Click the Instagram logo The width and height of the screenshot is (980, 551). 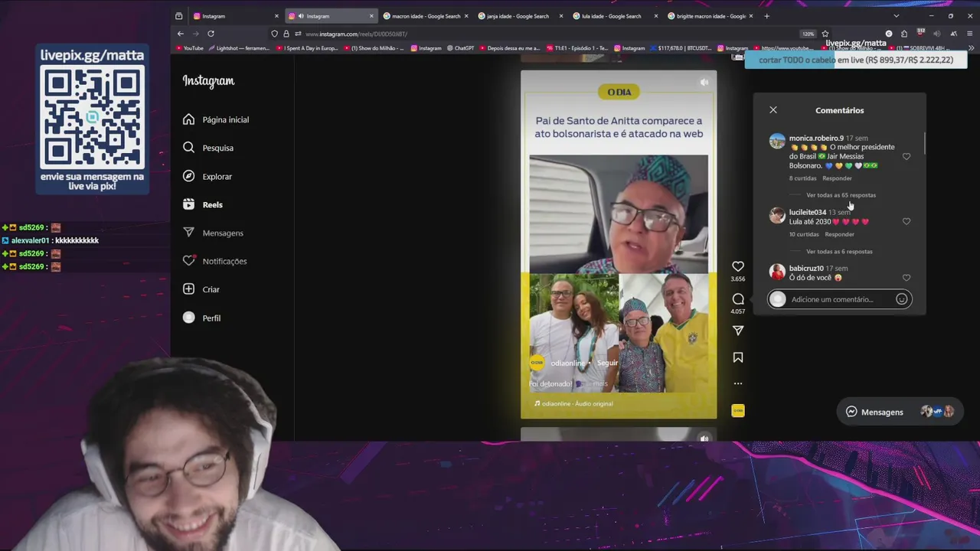[x=208, y=81]
